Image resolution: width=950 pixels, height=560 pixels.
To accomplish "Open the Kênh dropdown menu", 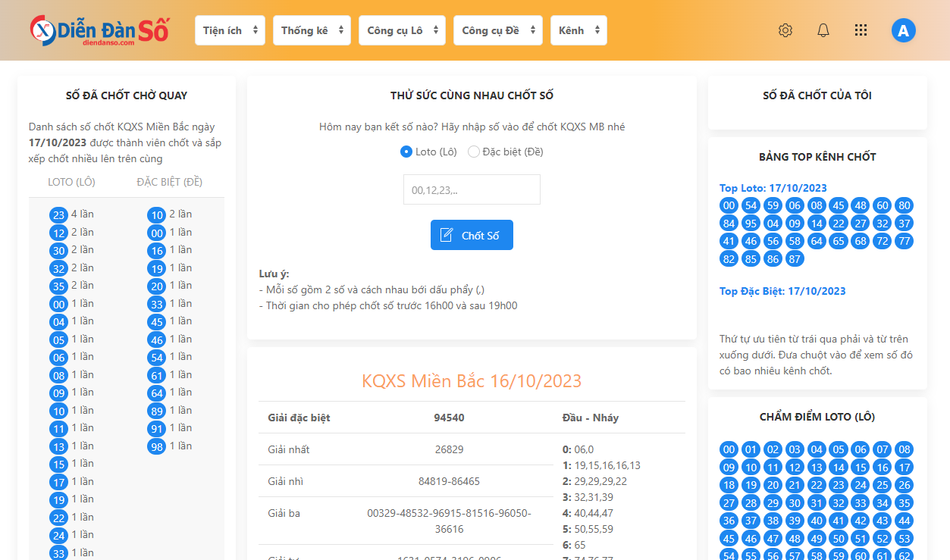I will click(578, 30).
